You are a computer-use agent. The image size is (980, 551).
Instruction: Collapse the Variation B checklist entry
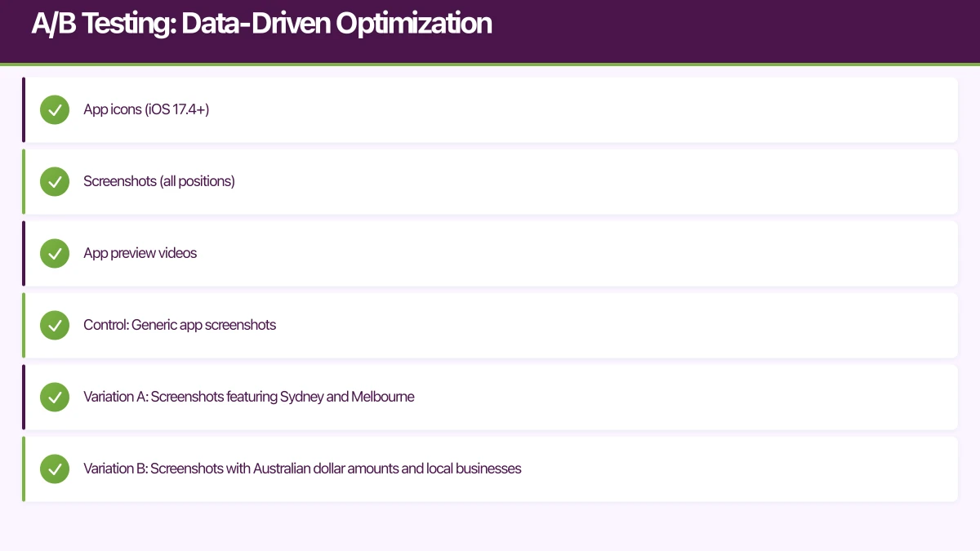pyautogui.click(x=490, y=469)
